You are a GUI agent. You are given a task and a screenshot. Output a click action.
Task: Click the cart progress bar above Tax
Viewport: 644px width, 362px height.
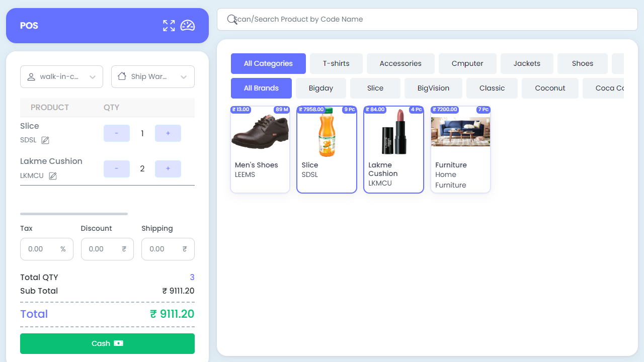(x=73, y=213)
